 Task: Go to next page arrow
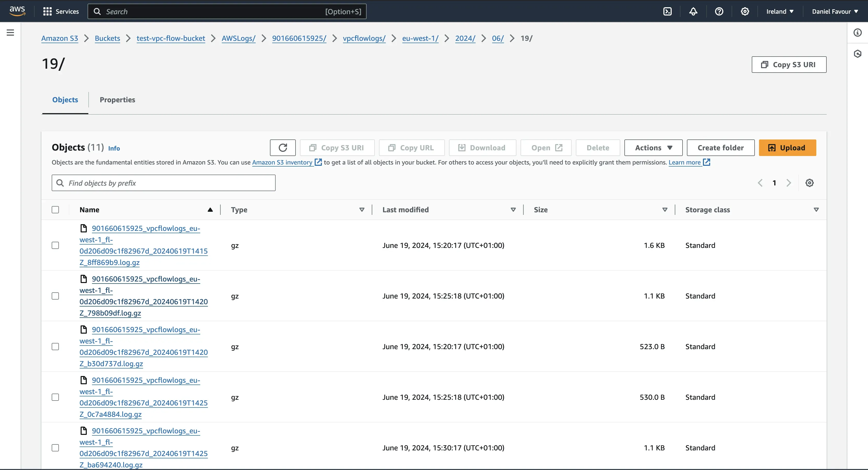[x=789, y=183]
